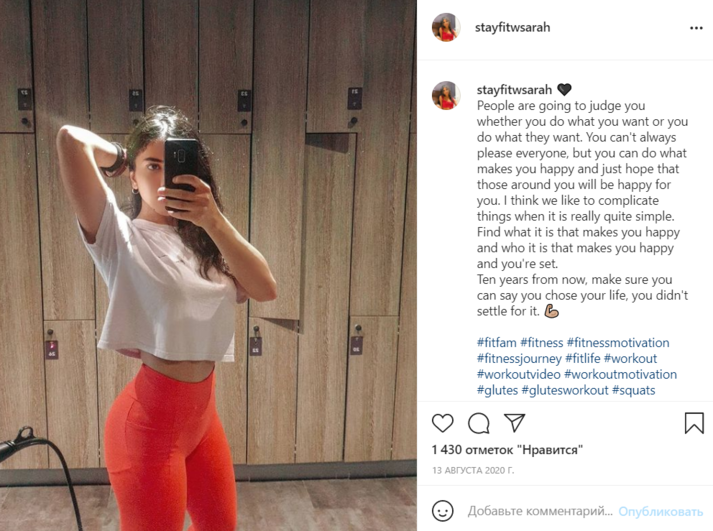
Task: View the 1 430 likes list
Action: point(507,450)
